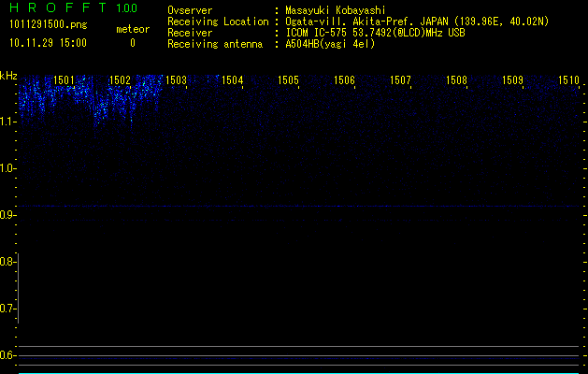Screen dimensions: 588x374
Task: Click the HROFFT 1.0.0 title text
Action: (x=73, y=7)
